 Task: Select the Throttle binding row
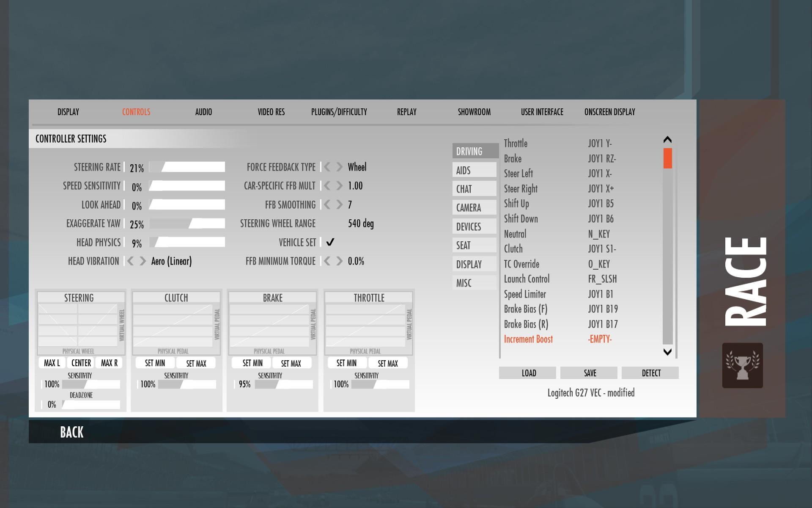click(x=579, y=144)
